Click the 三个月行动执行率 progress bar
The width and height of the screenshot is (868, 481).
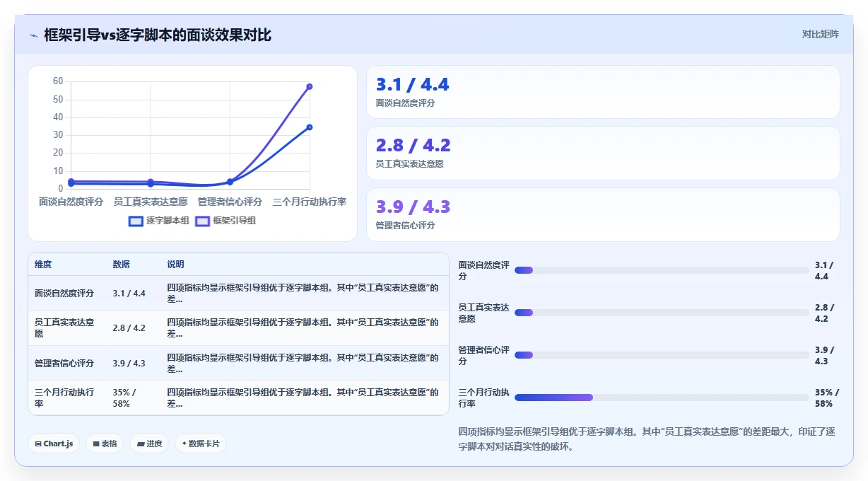[662, 398]
